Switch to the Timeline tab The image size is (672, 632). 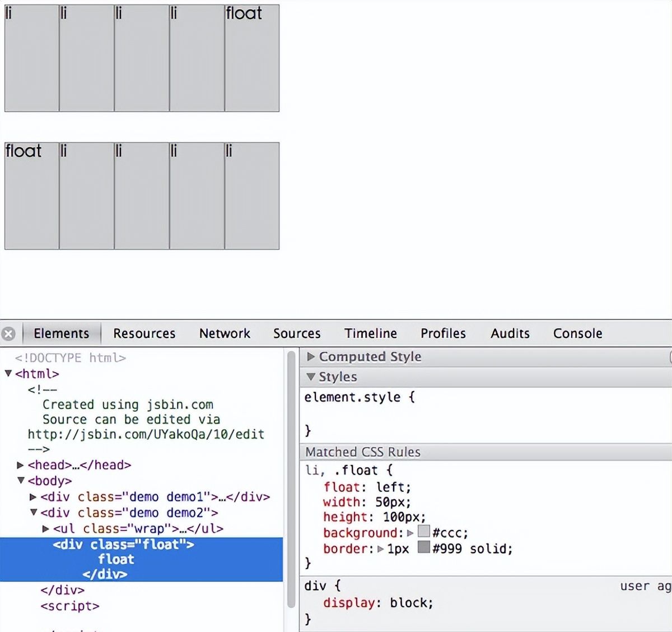click(370, 333)
